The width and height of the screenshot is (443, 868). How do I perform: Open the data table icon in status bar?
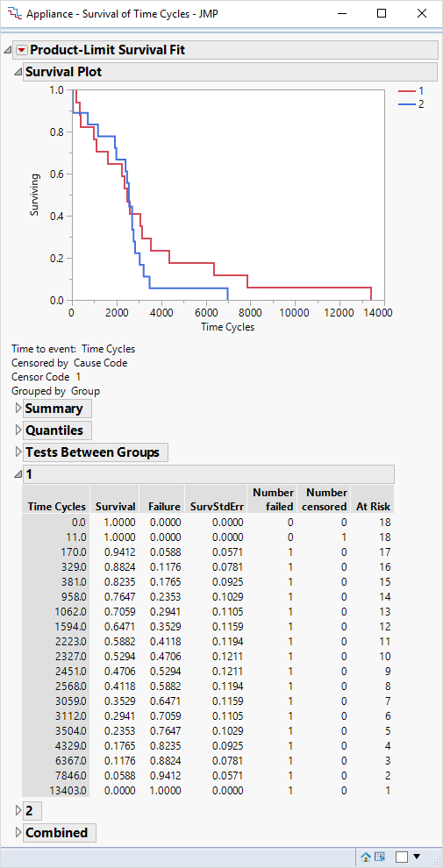point(379,857)
